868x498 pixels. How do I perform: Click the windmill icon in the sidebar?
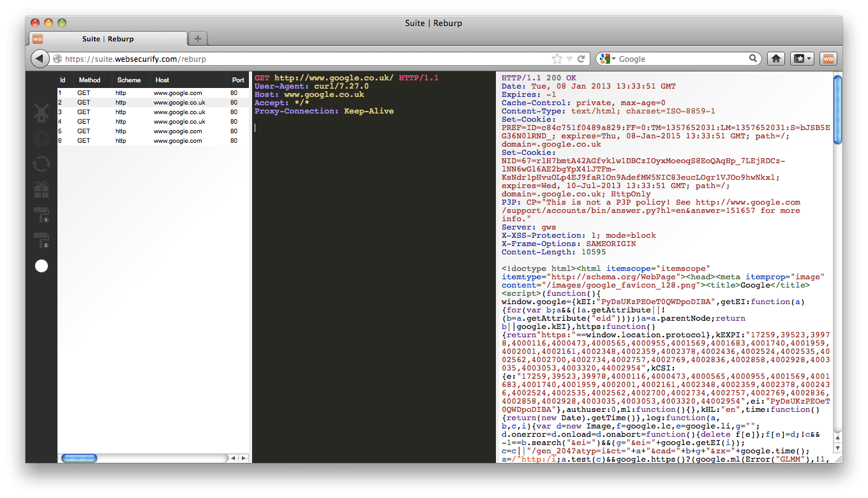[x=41, y=113]
